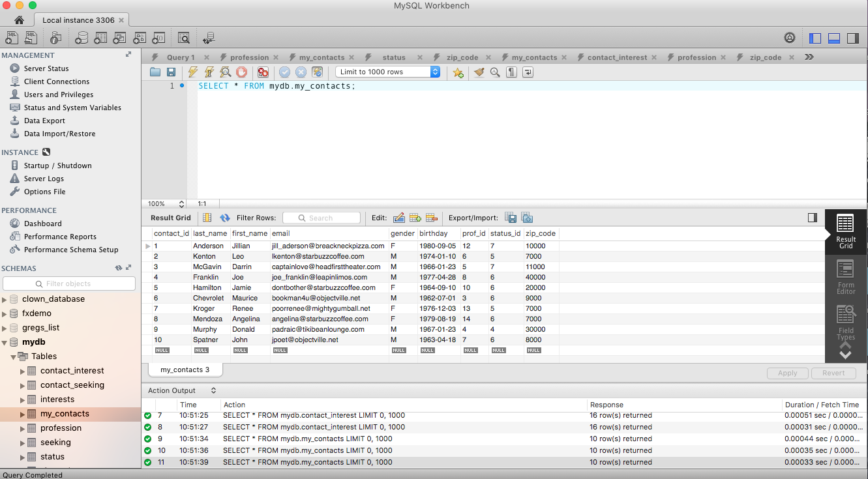Expand the contact_interest table node
The height and width of the screenshot is (479, 868).
tap(23, 371)
